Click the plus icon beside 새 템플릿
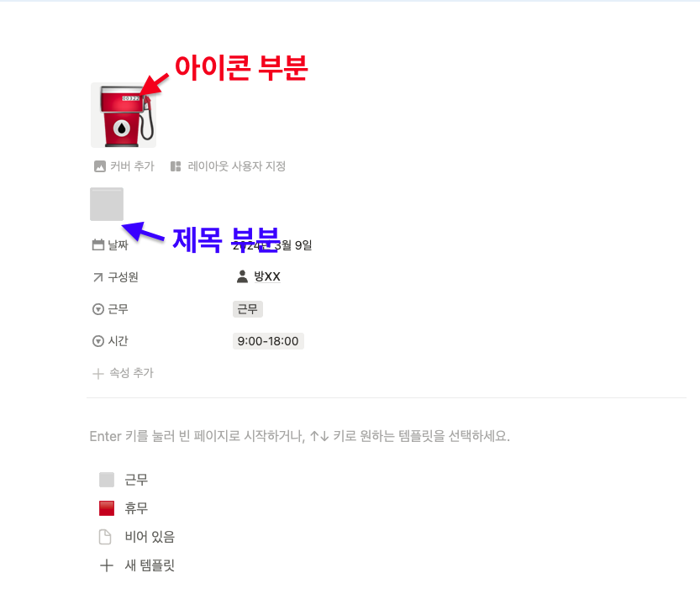Viewport: 700px width, 615px height. [x=106, y=565]
